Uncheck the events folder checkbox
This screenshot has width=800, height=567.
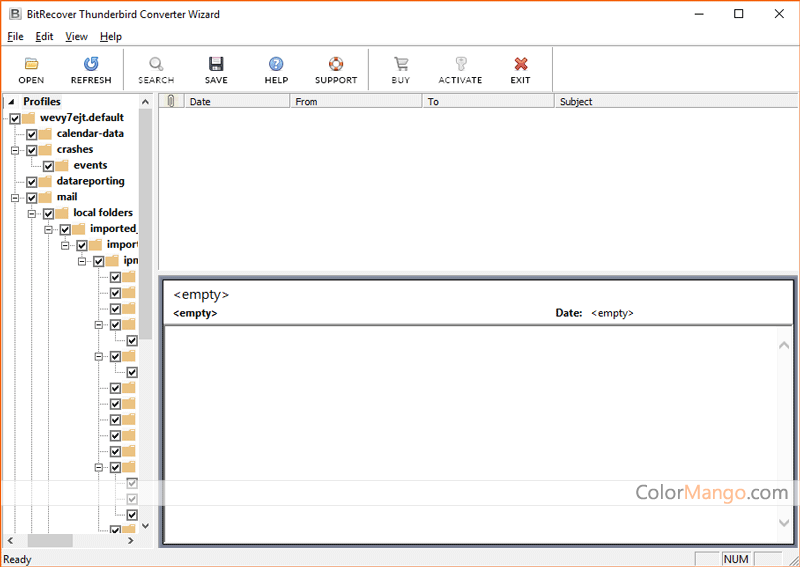pyautogui.click(x=48, y=166)
